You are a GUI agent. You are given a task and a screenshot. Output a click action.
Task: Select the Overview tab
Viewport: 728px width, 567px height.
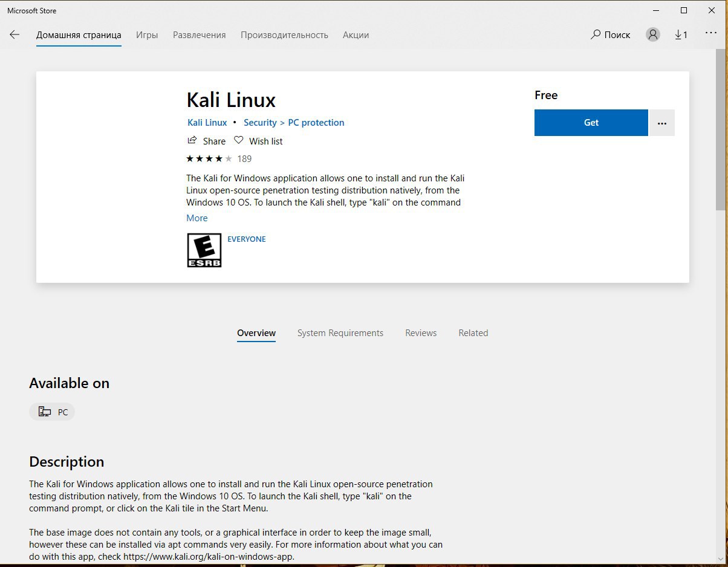pyautogui.click(x=256, y=333)
